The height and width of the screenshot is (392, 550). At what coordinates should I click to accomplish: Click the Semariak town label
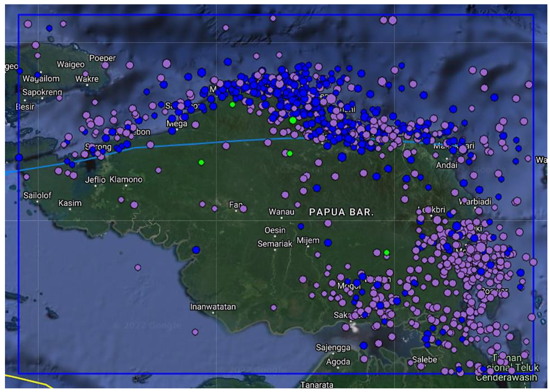275,244
